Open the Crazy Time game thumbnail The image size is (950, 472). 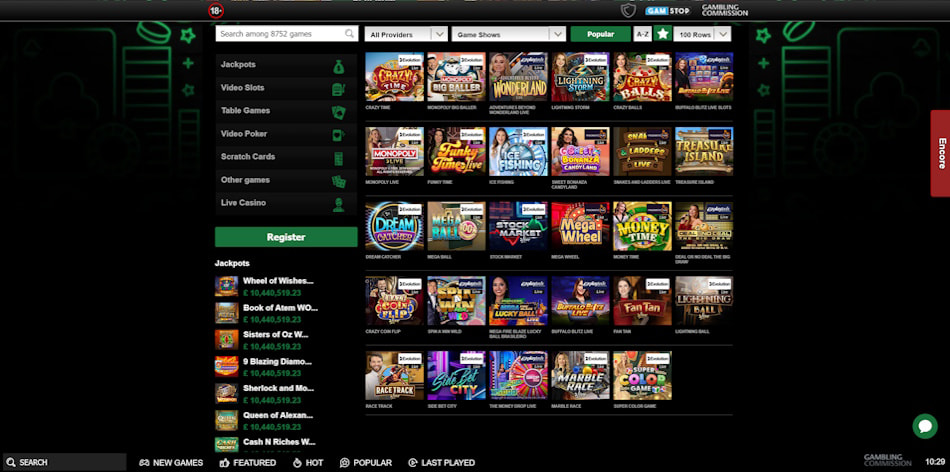tap(394, 77)
